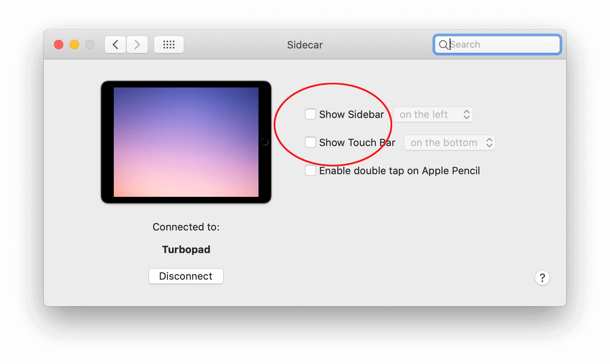Open help with the question mark button
The height and width of the screenshot is (364, 610).
pos(542,278)
